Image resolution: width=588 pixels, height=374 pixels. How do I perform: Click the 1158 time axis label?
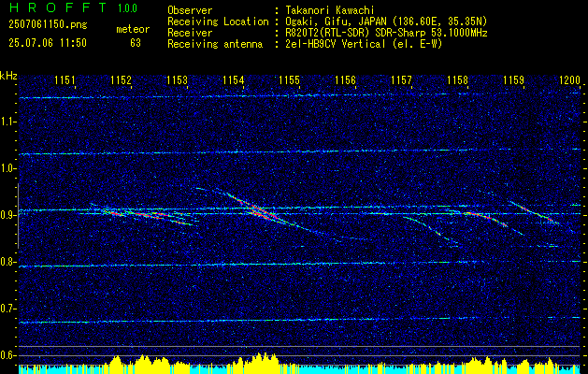tap(457, 79)
